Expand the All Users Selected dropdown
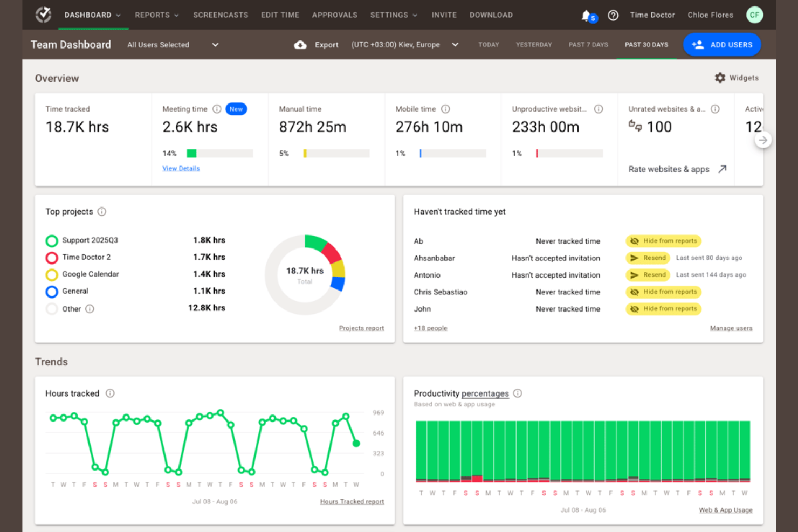798x532 pixels. pyautogui.click(x=215, y=45)
